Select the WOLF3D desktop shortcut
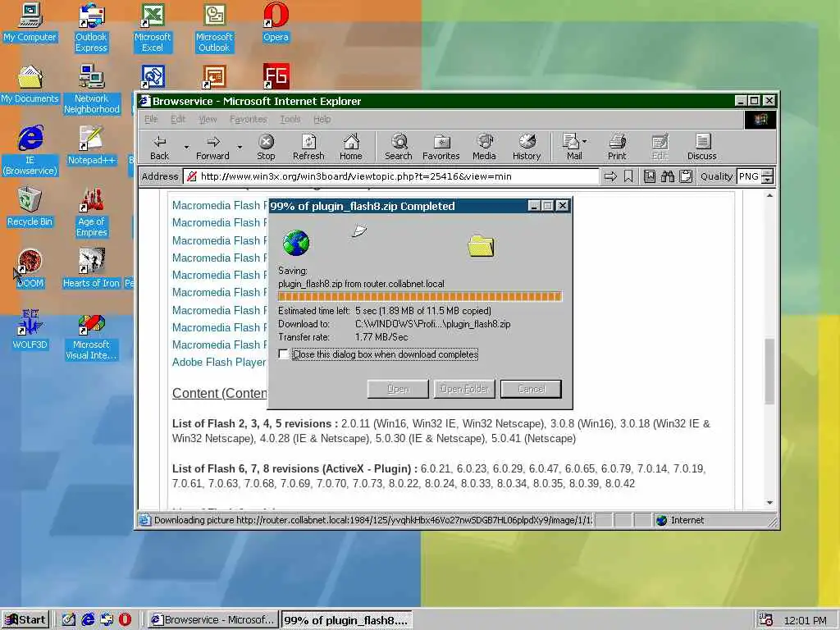840x630 pixels. 30,331
